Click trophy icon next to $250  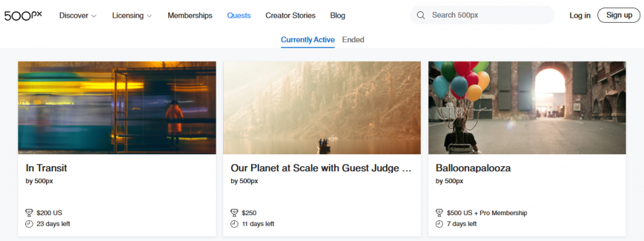(234, 213)
